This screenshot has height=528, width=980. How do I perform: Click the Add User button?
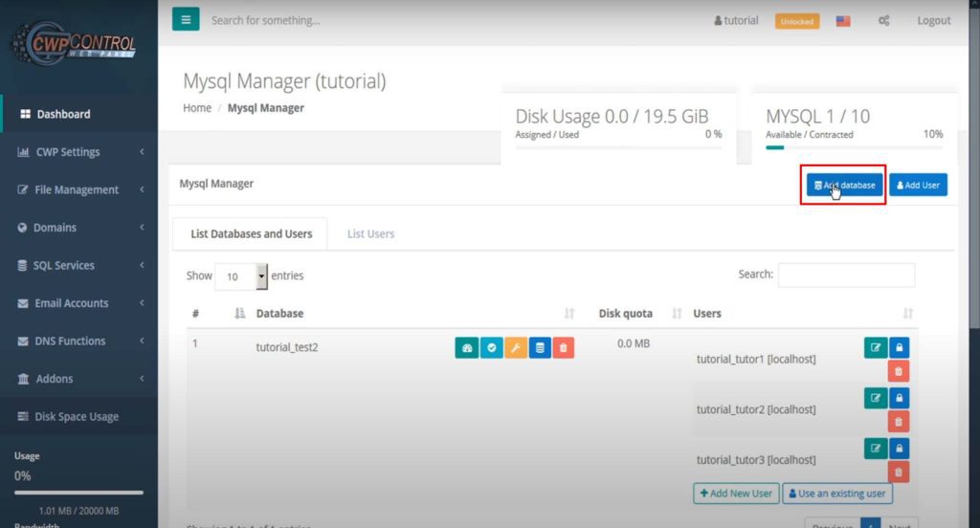(x=918, y=186)
